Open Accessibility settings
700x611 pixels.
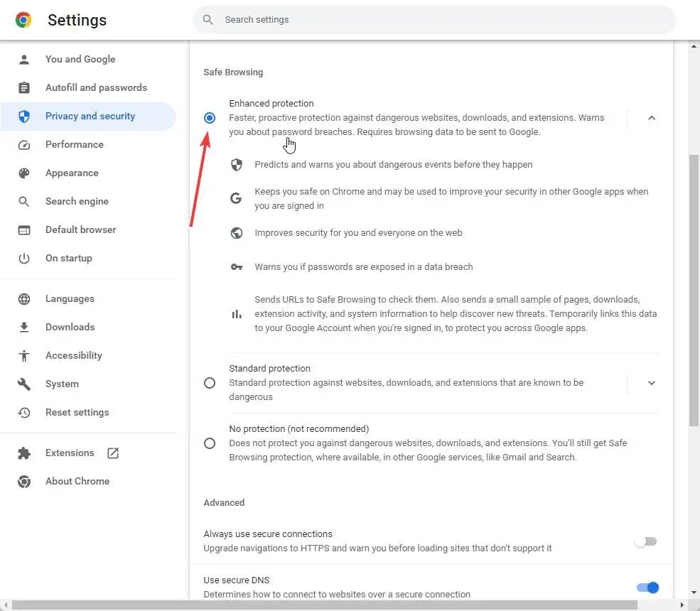point(88,356)
